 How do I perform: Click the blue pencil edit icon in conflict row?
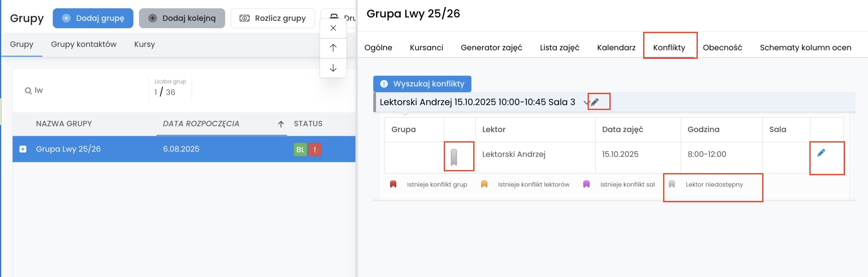tap(821, 153)
